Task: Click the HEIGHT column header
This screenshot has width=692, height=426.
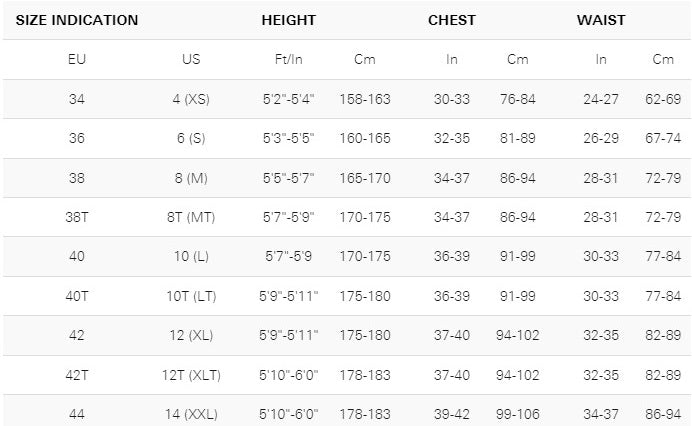Action: tap(288, 20)
